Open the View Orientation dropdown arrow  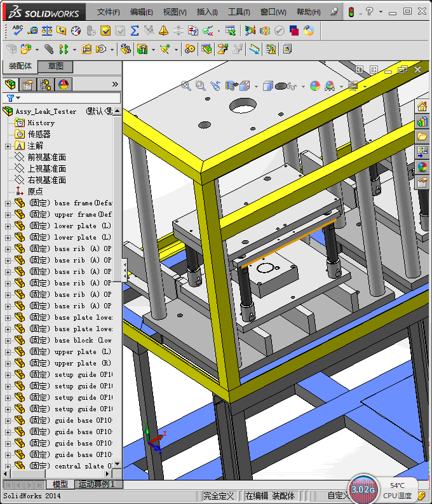click(x=256, y=86)
